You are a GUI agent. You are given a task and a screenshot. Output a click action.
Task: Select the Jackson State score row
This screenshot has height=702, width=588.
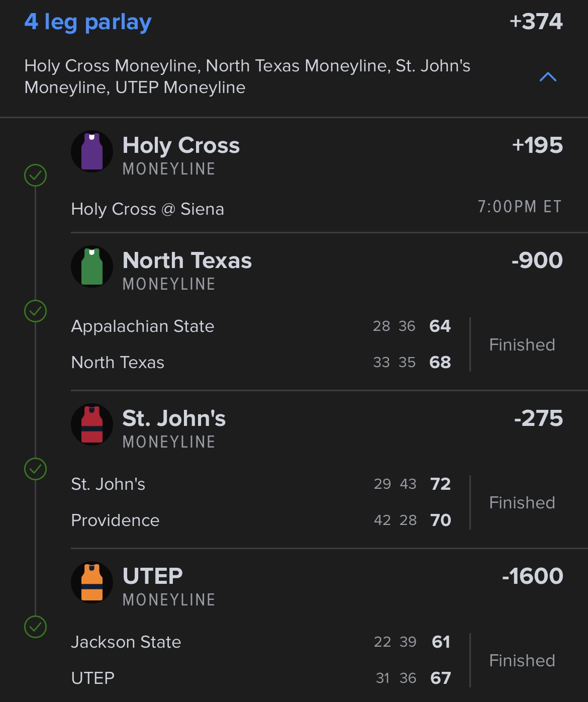point(261,642)
